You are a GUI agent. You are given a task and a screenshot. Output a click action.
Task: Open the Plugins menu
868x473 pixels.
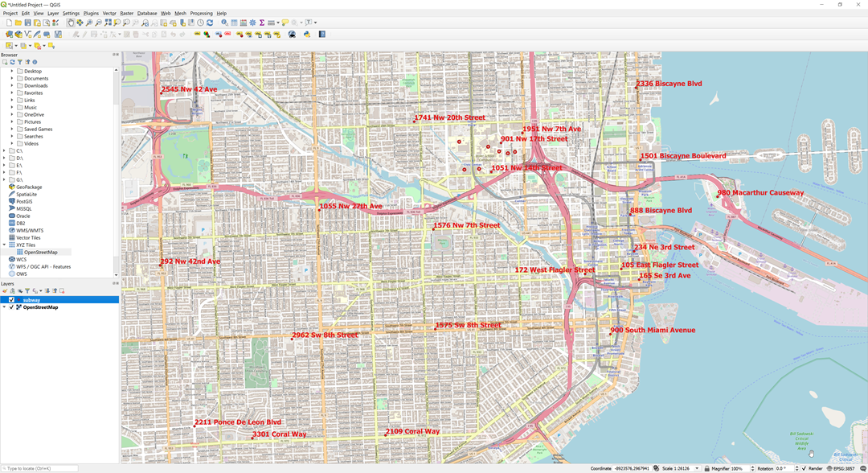click(x=91, y=14)
